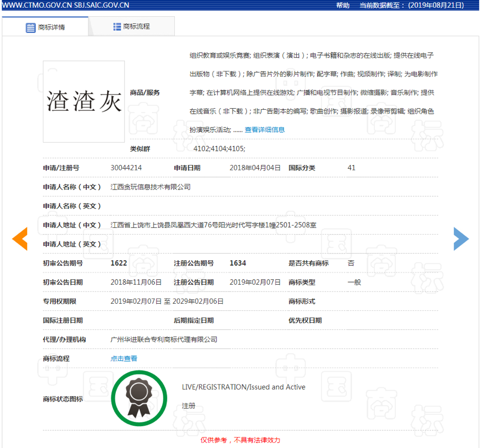481x448 pixels.
Task: Click the red disclaimer 仅供参考，不具有法律效力
Action: [240, 440]
